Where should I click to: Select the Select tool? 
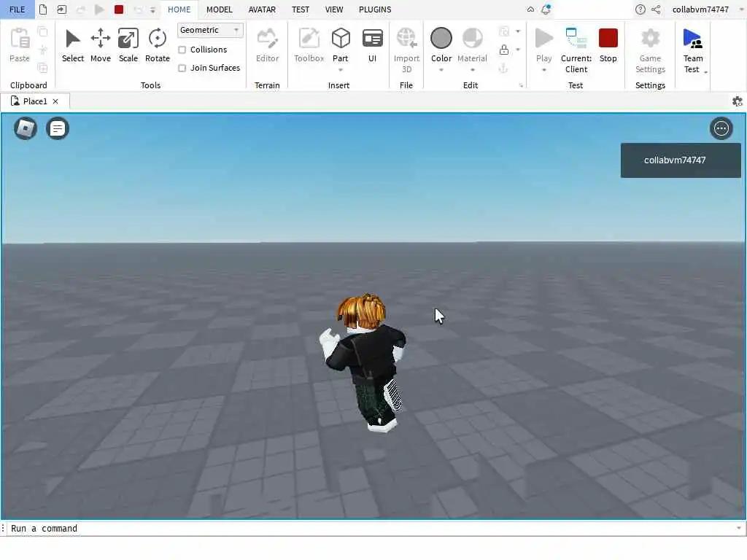pyautogui.click(x=72, y=45)
